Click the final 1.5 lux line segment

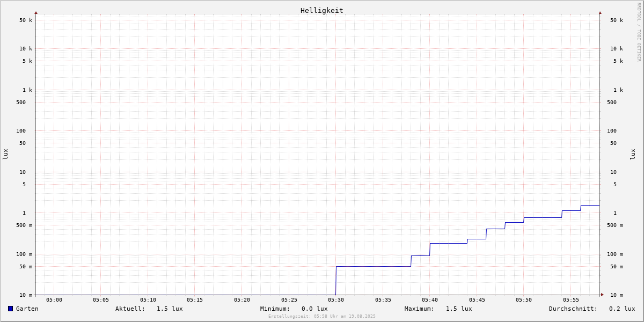tap(590, 205)
